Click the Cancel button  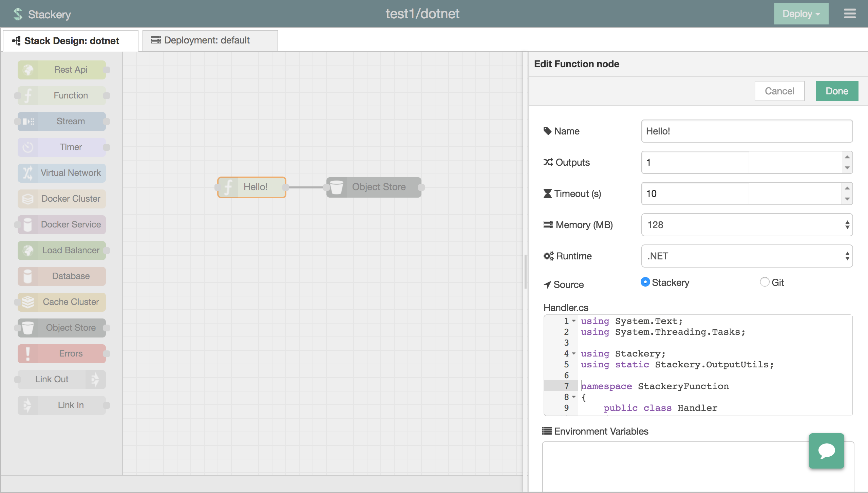(x=779, y=91)
